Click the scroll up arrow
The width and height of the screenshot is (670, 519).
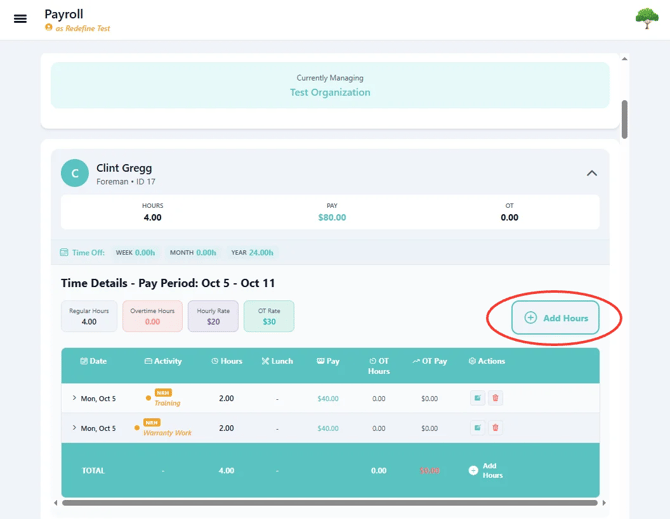(x=624, y=59)
